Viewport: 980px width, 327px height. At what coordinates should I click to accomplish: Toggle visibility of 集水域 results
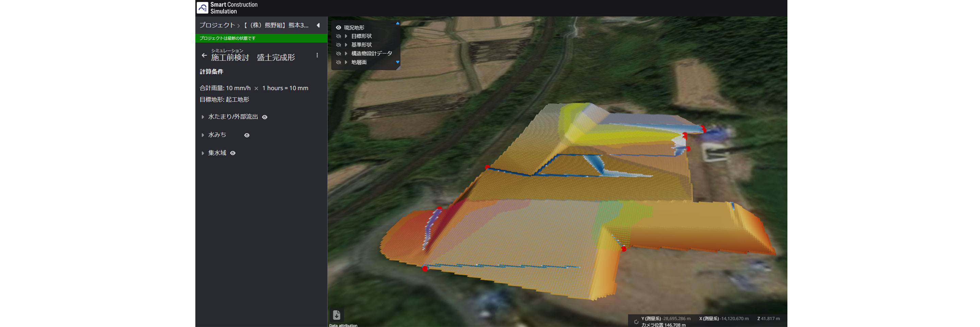click(233, 153)
